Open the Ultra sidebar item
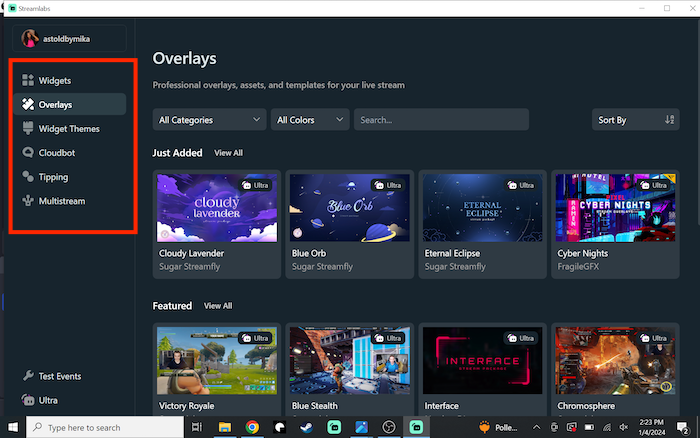This screenshot has height=438, width=700. point(47,400)
